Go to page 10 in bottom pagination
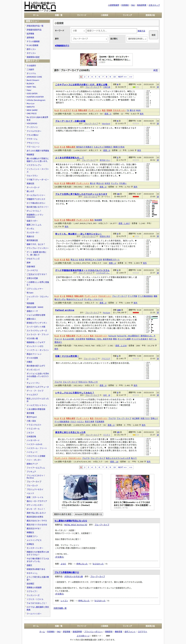This screenshot has width=186, height=644. point(114,467)
